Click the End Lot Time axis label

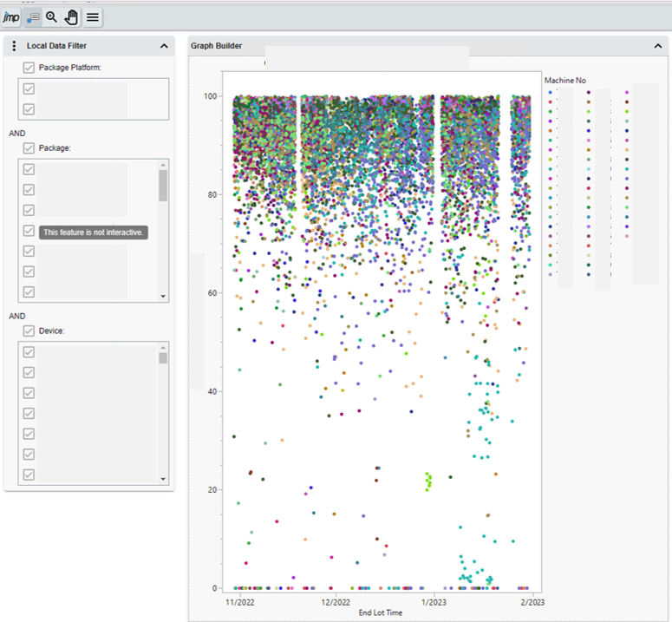pyautogui.click(x=380, y=612)
